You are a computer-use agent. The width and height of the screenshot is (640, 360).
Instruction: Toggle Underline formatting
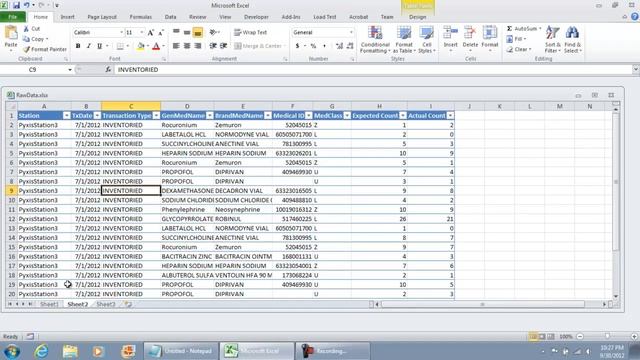pyautogui.click(x=99, y=46)
